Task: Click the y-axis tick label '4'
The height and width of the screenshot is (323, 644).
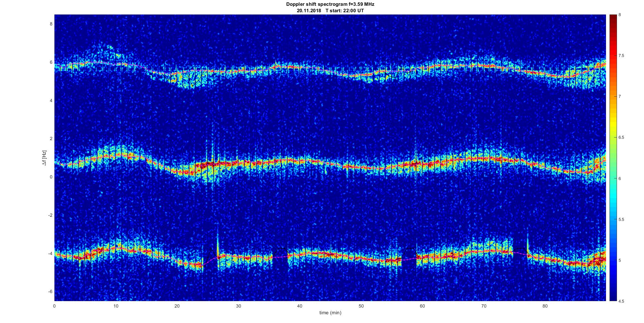Action: point(51,100)
